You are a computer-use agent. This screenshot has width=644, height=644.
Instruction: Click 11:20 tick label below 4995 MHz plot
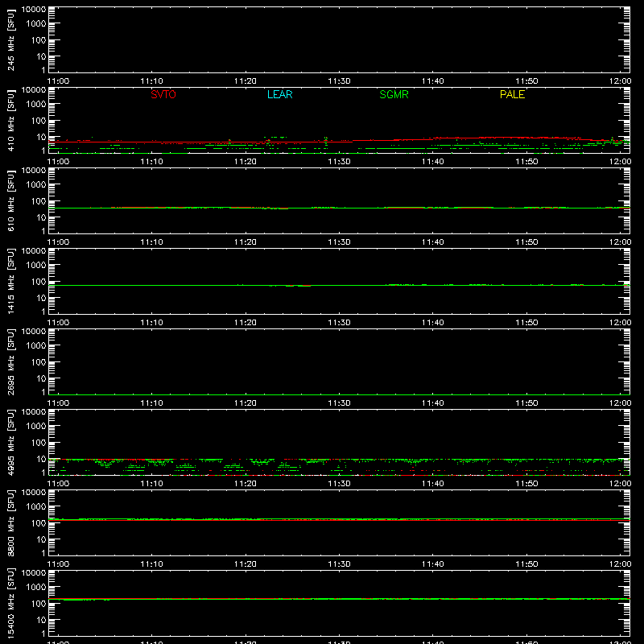246,484
